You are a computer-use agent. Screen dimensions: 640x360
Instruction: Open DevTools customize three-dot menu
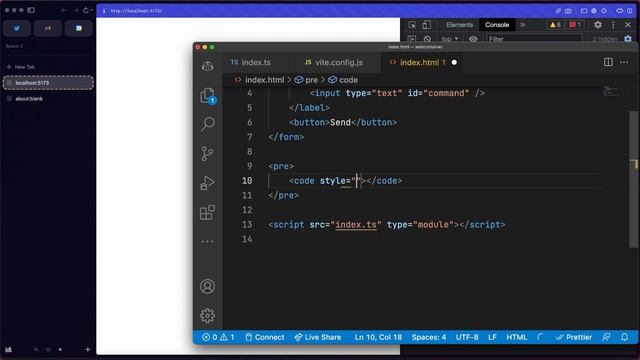pyautogui.click(x=613, y=25)
